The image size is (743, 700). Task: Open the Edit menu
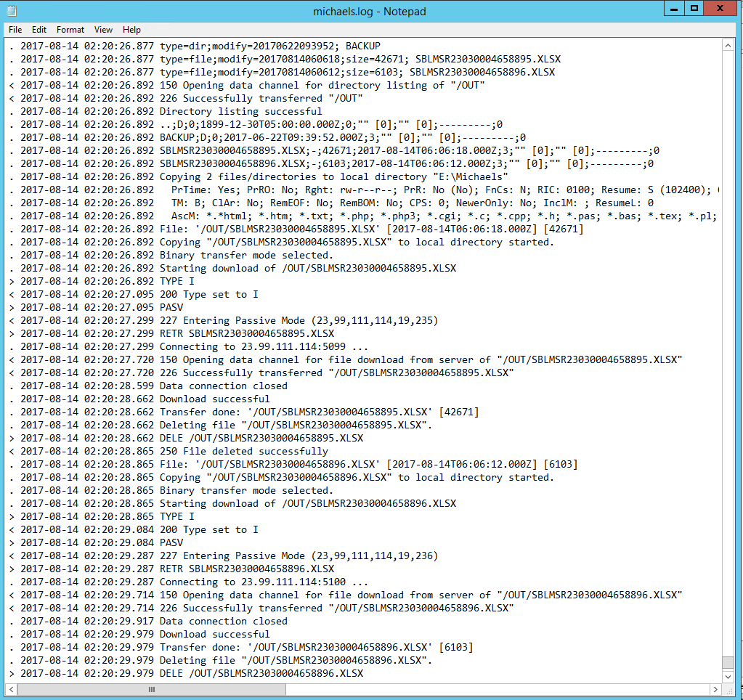[x=39, y=30]
